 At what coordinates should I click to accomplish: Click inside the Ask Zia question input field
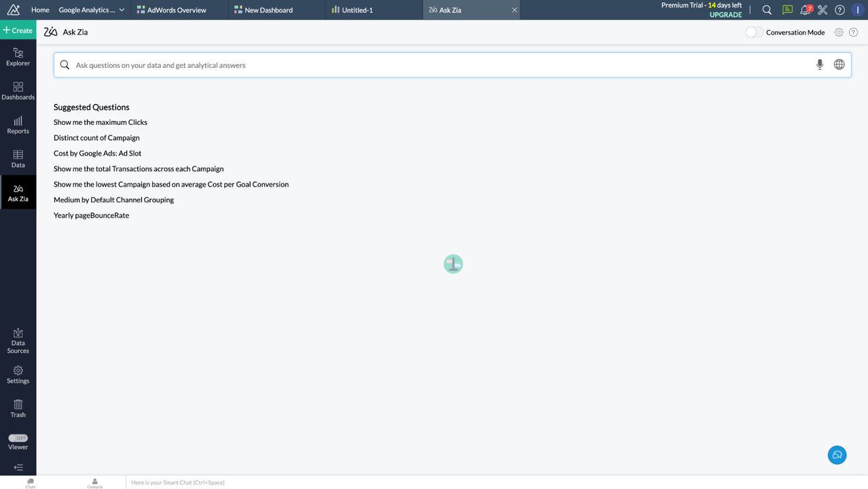click(339, 64)
